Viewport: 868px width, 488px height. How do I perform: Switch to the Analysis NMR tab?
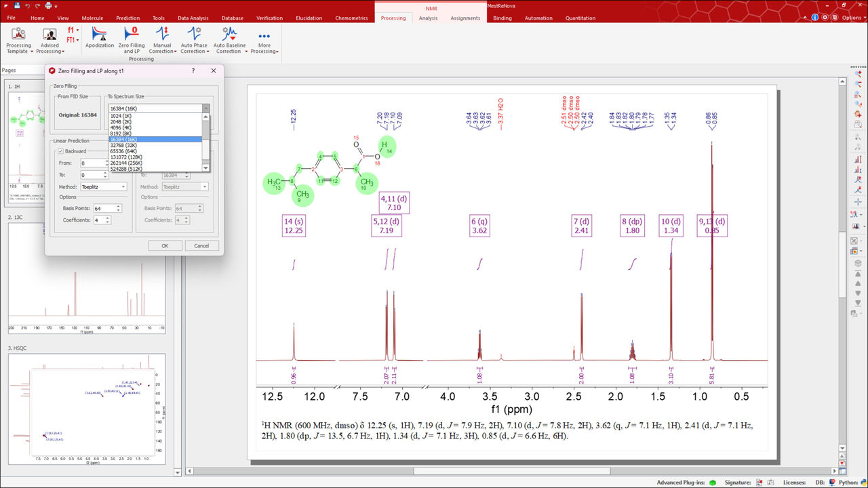pyautogui.click(x=428, y=18)
